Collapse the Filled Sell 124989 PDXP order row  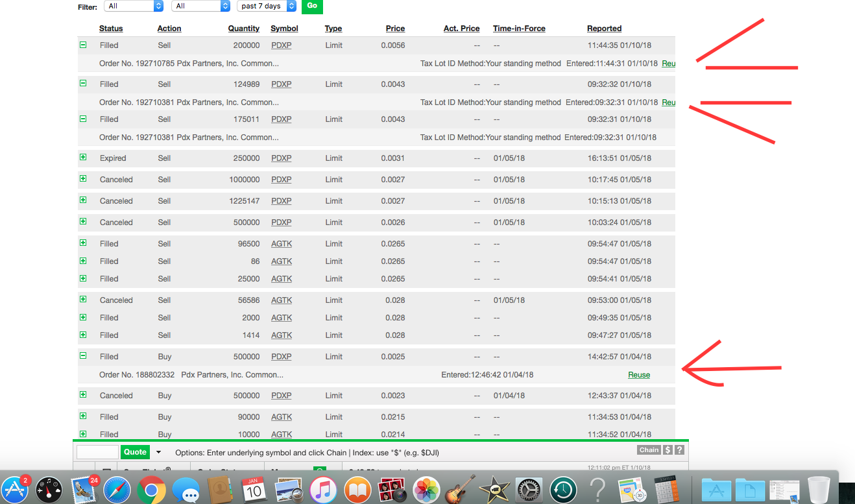(83, 84)
